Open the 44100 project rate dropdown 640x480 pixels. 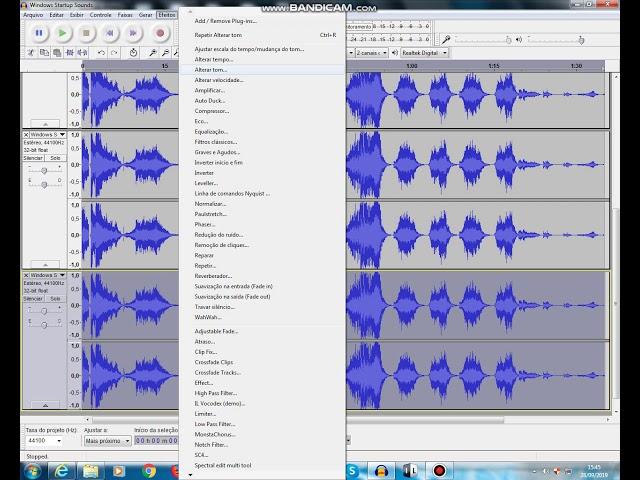click(45, 441)
